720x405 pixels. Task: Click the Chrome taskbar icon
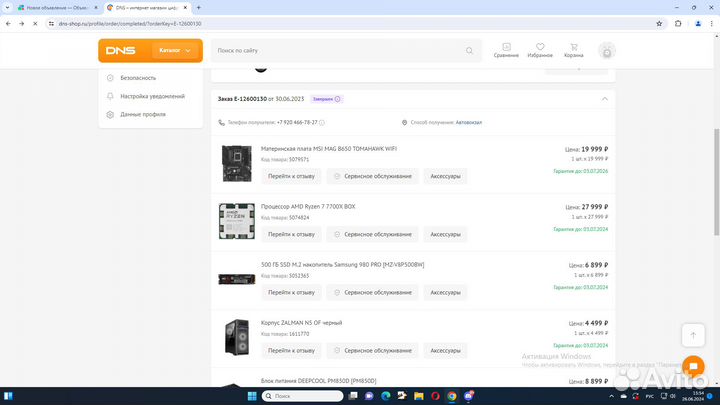coord(452,396)
